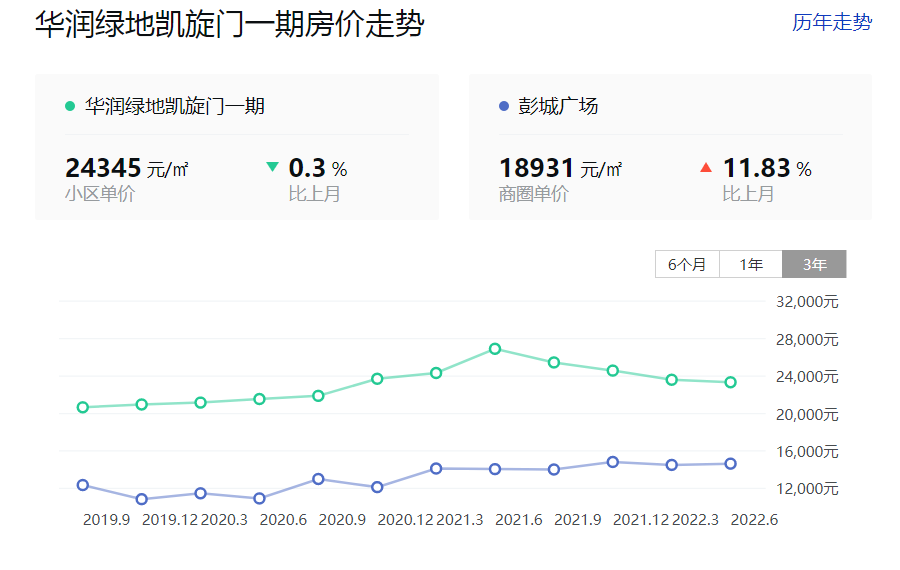Click the 商圈单价 label
The width and height of the screenshot is (900, 570).
(x=534, y=194)
